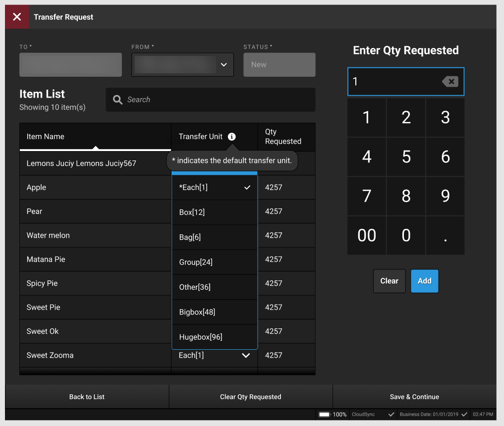Open the FROM location dropdown
The height and width of the screenshot is (426, 504).
click(x=224, y=65)
